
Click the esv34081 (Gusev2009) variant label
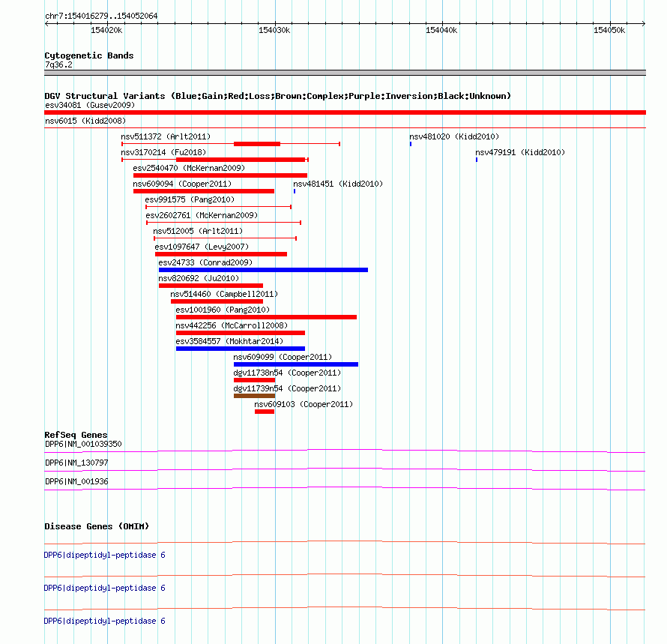click(90, 105)
